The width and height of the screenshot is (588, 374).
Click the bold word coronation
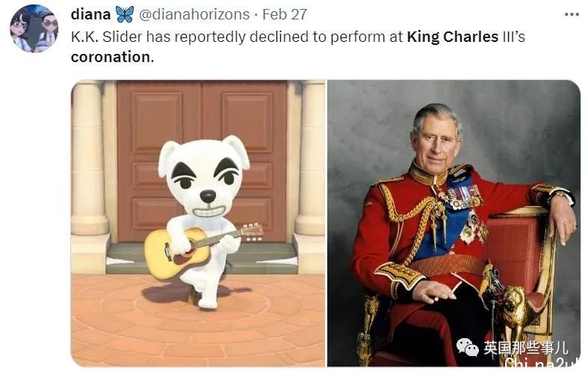coord(111,57)
